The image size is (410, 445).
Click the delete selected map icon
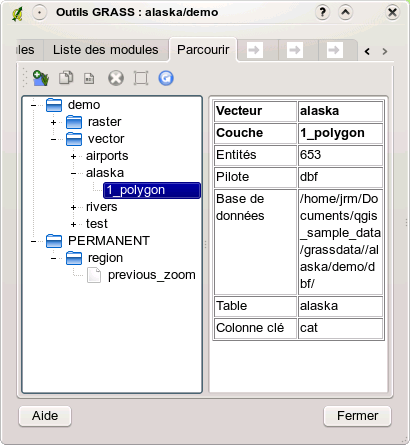click(116, 78)
